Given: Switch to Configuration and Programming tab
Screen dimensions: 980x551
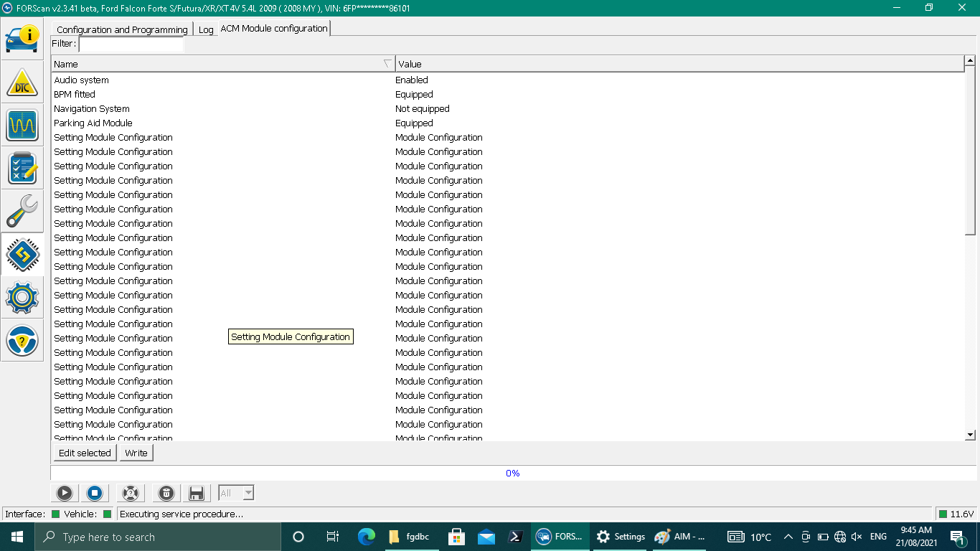Looking at the screenshot, I should 122,29.
